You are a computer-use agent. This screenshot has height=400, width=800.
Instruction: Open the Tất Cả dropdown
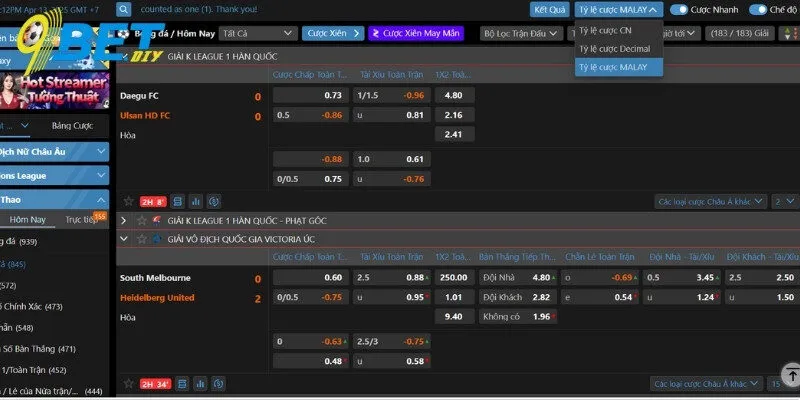coord(258,34)
